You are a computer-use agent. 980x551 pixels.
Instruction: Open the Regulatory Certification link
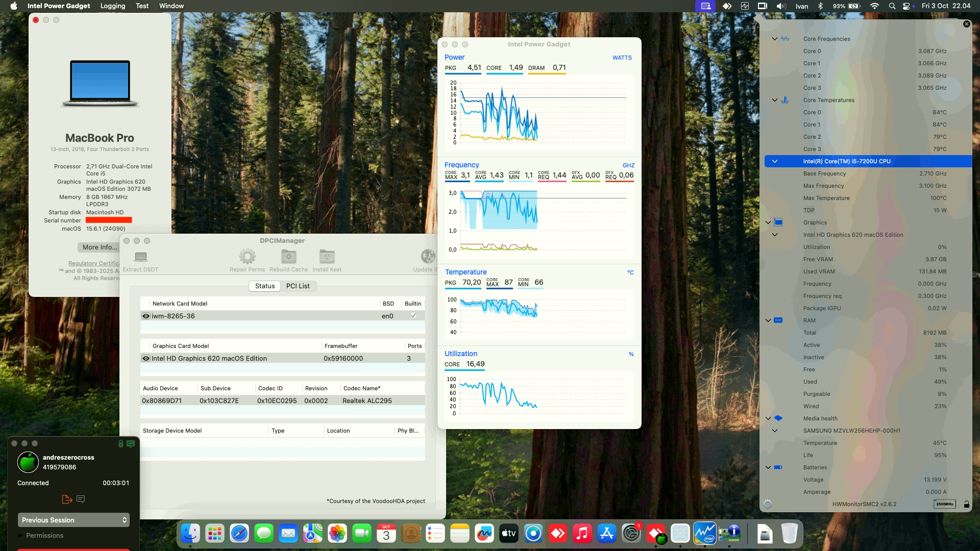click(94, 263)
